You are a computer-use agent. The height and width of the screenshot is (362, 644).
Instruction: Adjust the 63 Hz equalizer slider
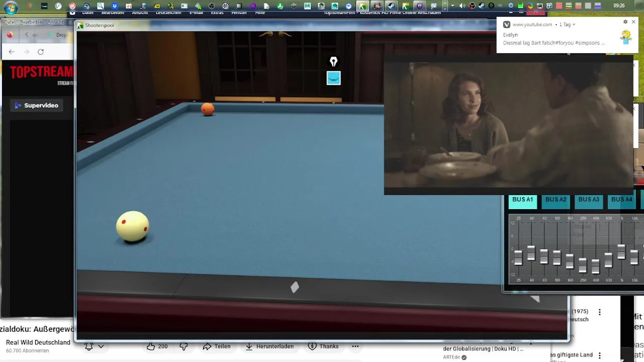[544, 256]
